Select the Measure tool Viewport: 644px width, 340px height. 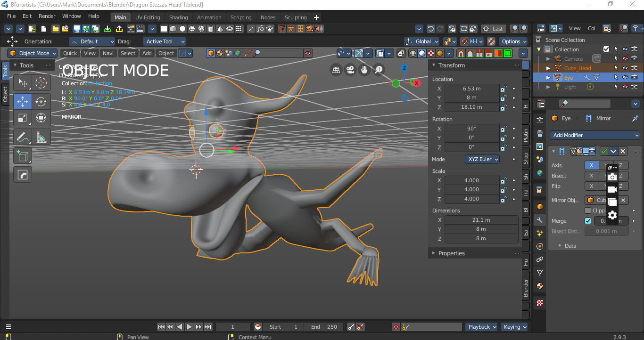[41, 137]
